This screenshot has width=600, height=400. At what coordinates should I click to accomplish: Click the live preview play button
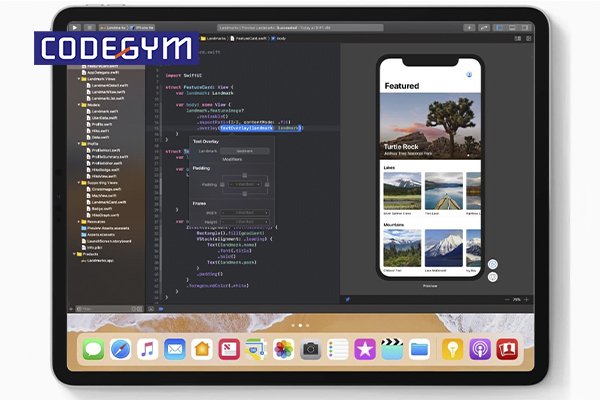[x=492, y=265]
